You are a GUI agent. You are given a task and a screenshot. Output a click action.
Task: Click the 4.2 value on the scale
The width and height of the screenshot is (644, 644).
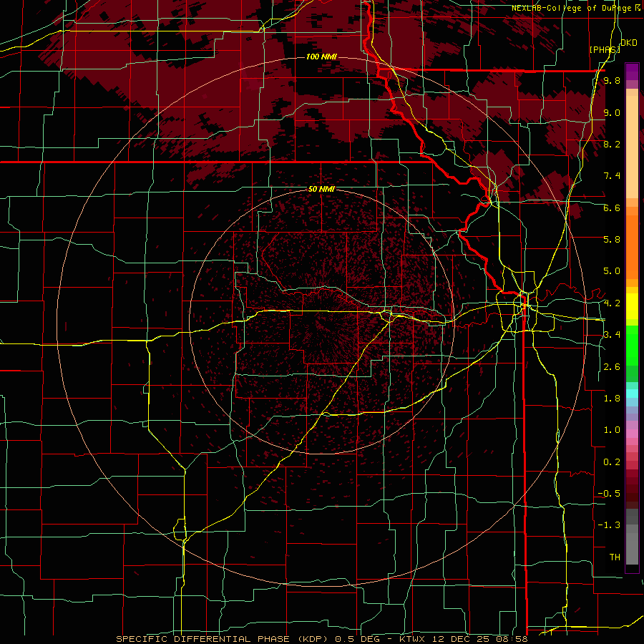612,303
